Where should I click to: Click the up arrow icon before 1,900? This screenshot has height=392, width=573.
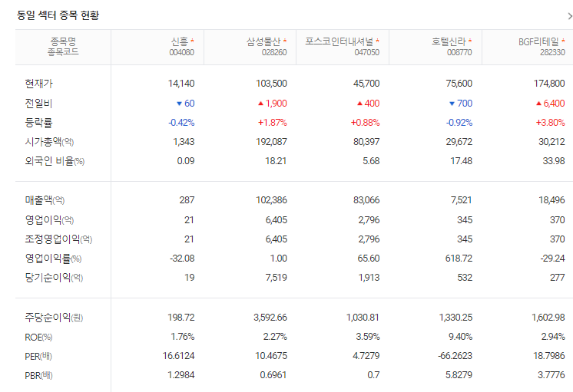[x=260, y=104]
